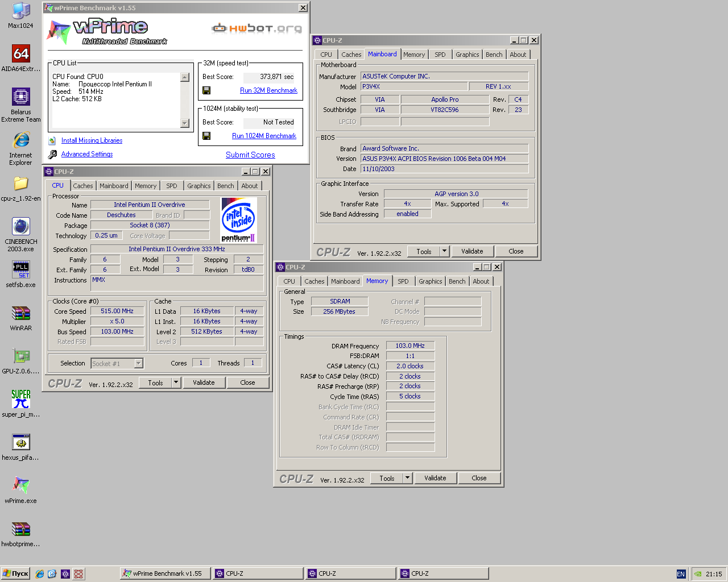Select the first CPU-Z taskbar button
The image size is (728, 582).
coord(258,574)
